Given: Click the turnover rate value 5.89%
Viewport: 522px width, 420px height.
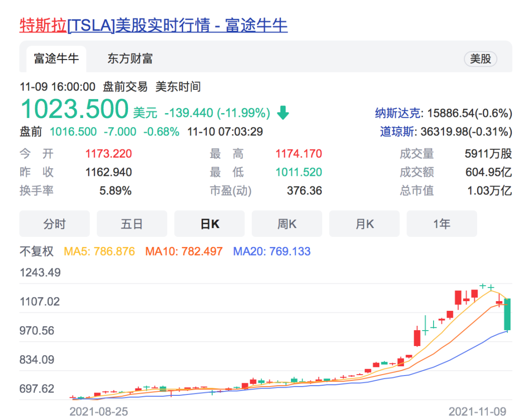Looking at the screenshot, I should click(x=116, y=191).
